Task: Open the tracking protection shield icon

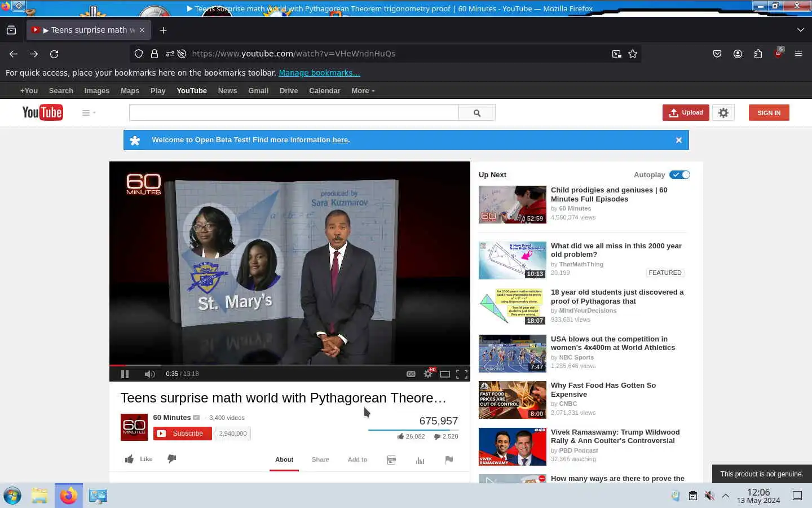Action: point(139,54)
